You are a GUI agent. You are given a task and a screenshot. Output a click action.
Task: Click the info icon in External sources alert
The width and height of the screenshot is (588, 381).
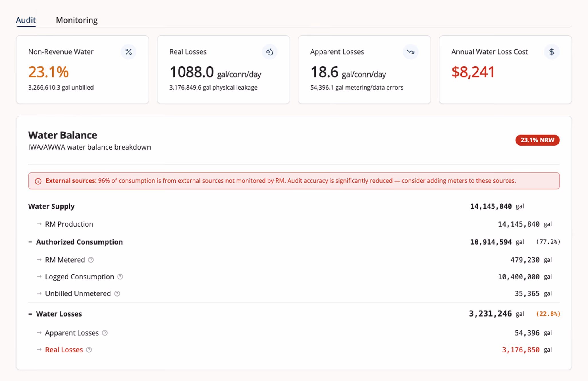38,181
